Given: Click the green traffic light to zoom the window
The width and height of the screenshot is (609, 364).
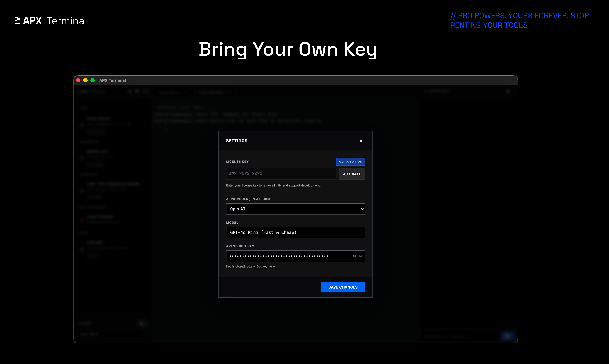Looking at the screenshot, I should [93, 80].
